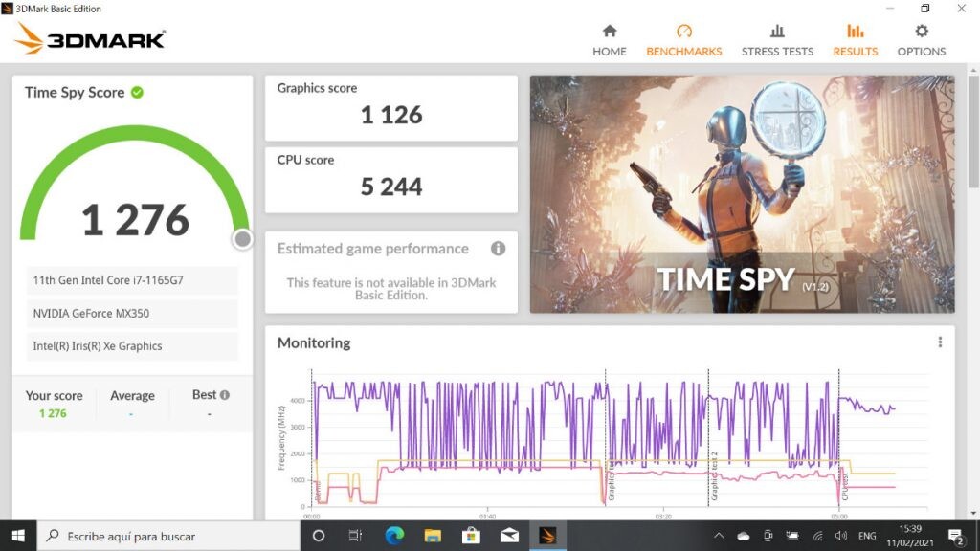This screenshot has width=980, height=551.
Task: Go to Stress Tests tab
Action: (777, 40)
